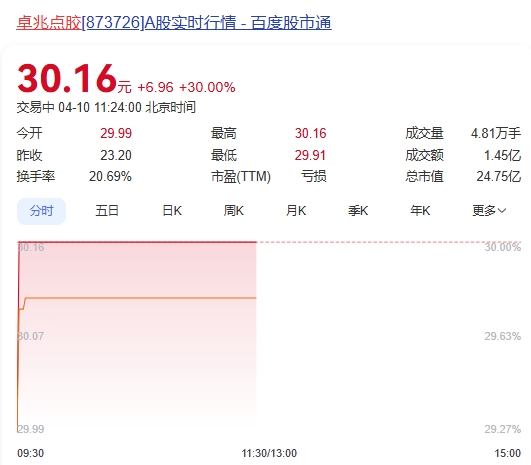The height and width of the screenshot is (465, 531).
Task: Switch to the 年K tab
Action: [420, 211]
